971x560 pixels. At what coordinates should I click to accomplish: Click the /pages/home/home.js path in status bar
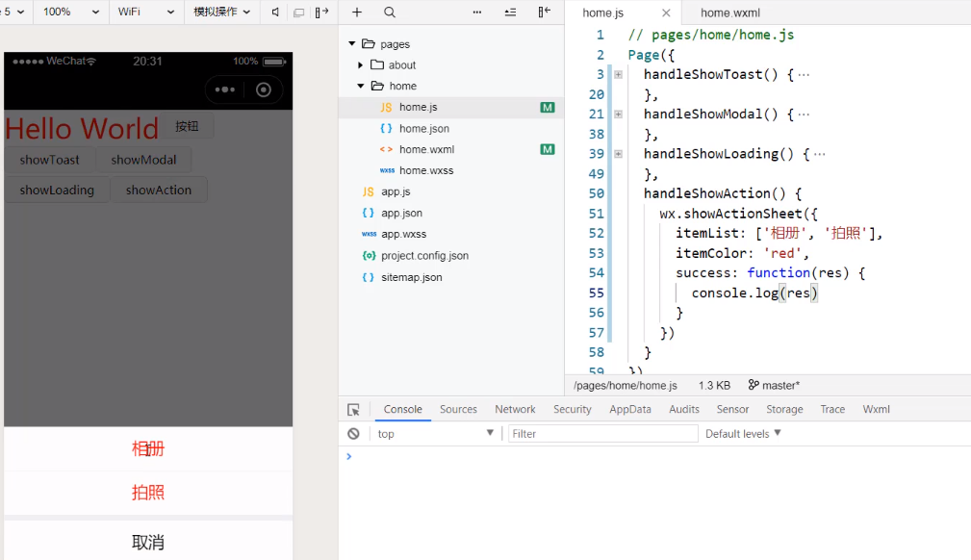[x=626, y=385]
